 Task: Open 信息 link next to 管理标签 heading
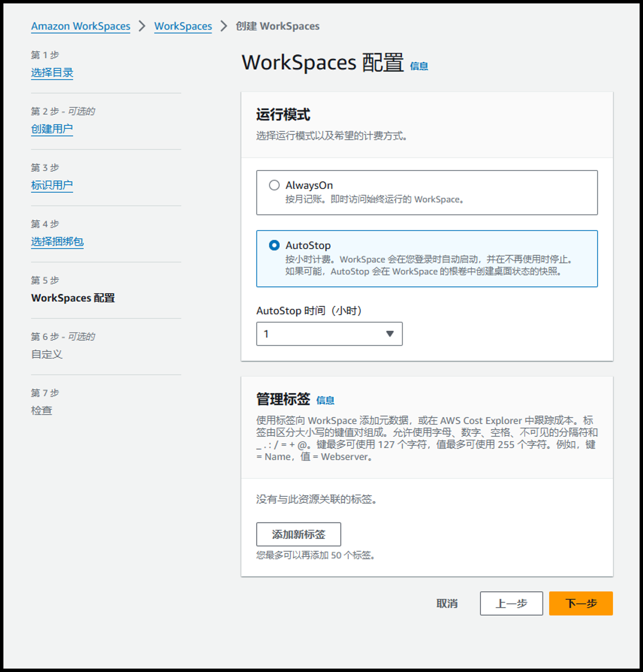pos(325,400)
